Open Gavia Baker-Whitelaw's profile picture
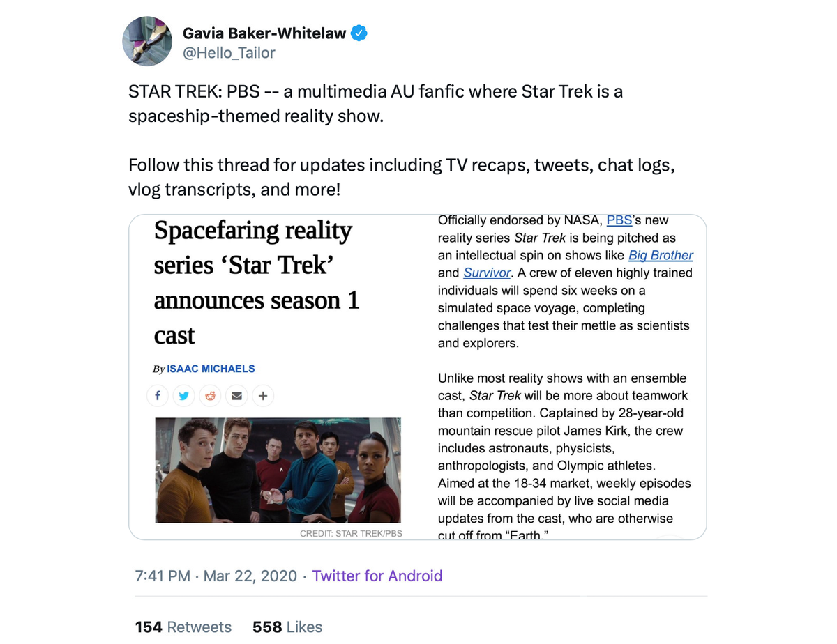The image size is (837, 644). click(x=147, y=41)
